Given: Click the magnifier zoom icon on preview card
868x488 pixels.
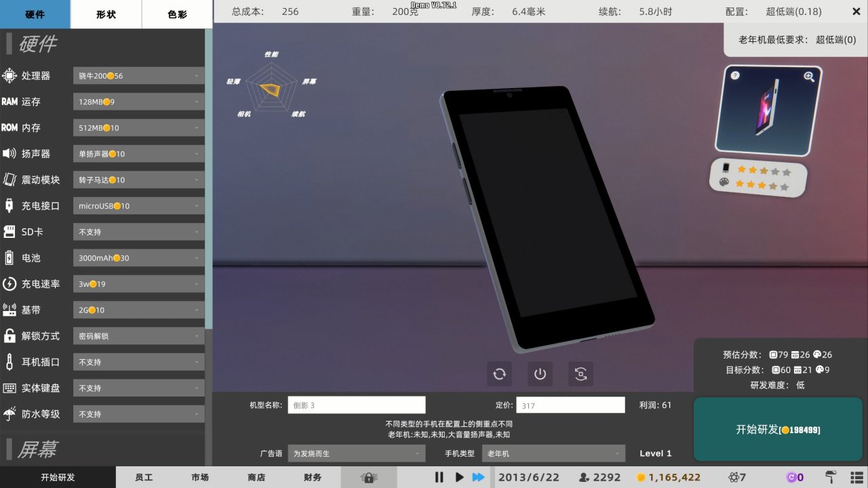Looking at the screenshot, I should tap(809, 77).
